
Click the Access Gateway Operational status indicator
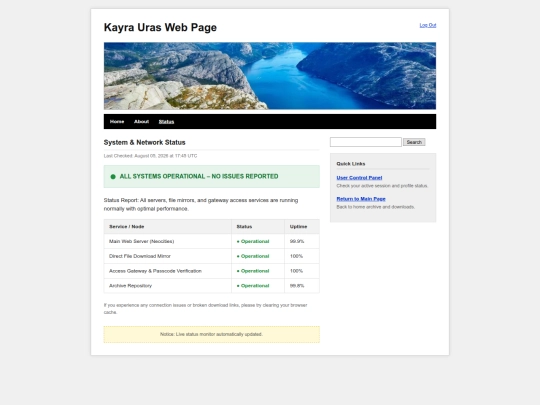(253, 271)
